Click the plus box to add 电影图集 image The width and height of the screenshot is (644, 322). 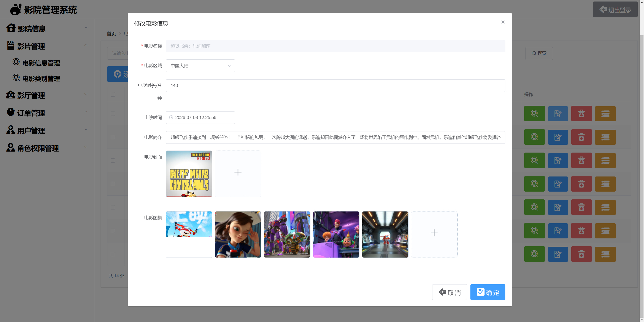coord(434,234)
